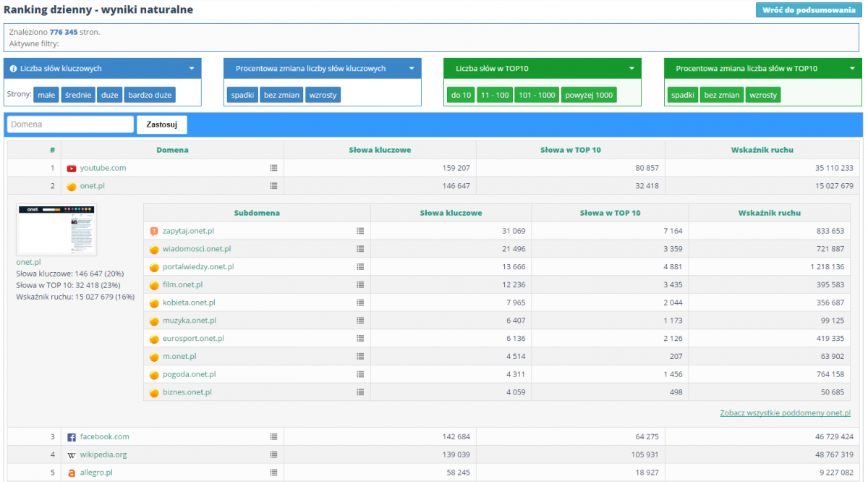Toggle 'spadki' under keyword percentage change
The image size is (868, 482).
coord(242,95)
